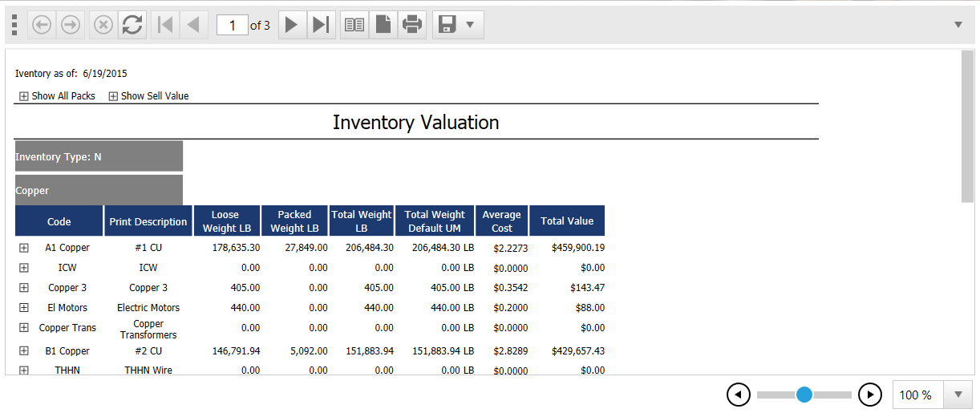Expand the El Motors row
Viewport: 980px width, 413px height.
pos(24,308)
